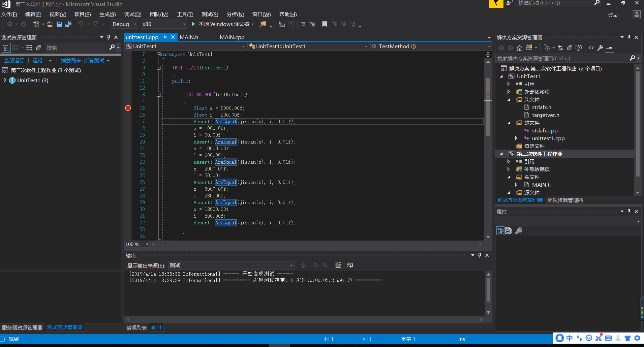Switch to the MAIN.cpp editor tab
The width and height of the screenshot is (644, 347).
232,37
